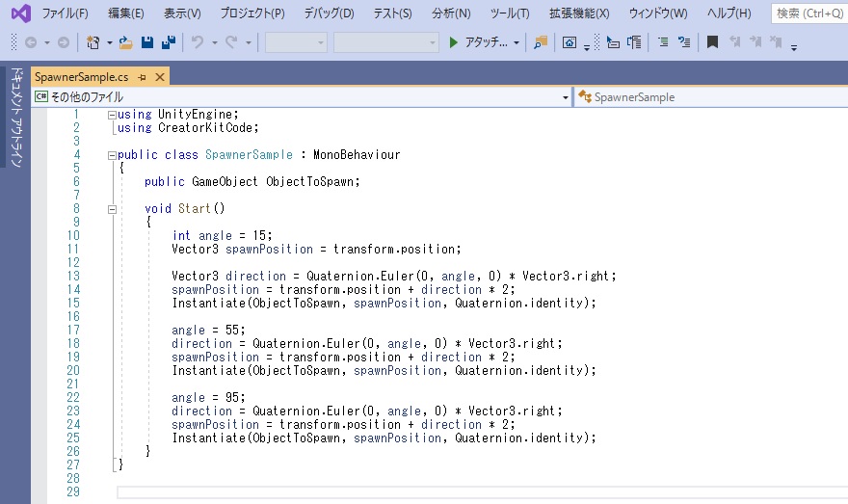Click 'CreatorKitCode;' on line 2
Image resolution: width=848 pixels, height=504 pixels.
[x=208, y=127]
